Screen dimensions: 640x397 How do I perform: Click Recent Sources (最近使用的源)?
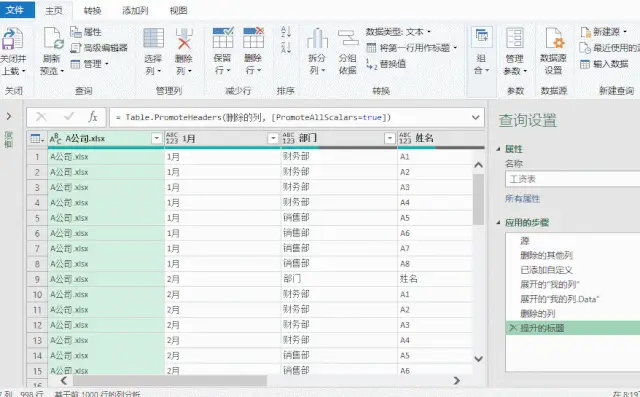point(610,48)
